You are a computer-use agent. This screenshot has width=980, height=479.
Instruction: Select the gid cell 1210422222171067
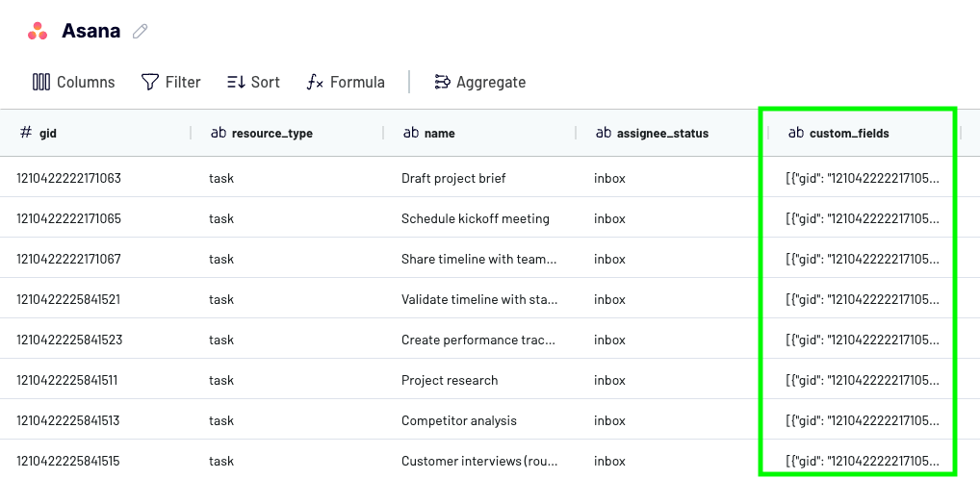68,259
